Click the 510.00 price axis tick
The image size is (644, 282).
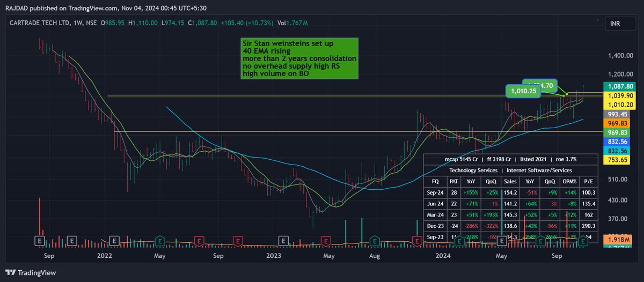click(x=619, y=181)
